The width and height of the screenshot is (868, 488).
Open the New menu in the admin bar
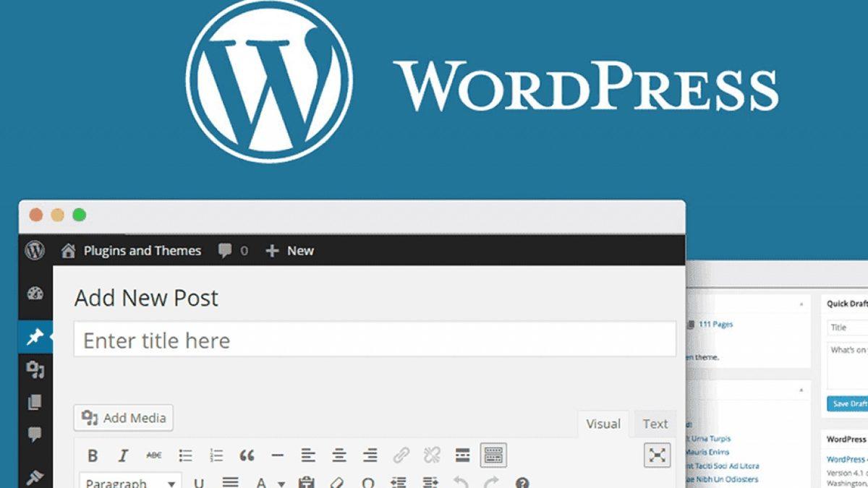[x=289, y=250]
